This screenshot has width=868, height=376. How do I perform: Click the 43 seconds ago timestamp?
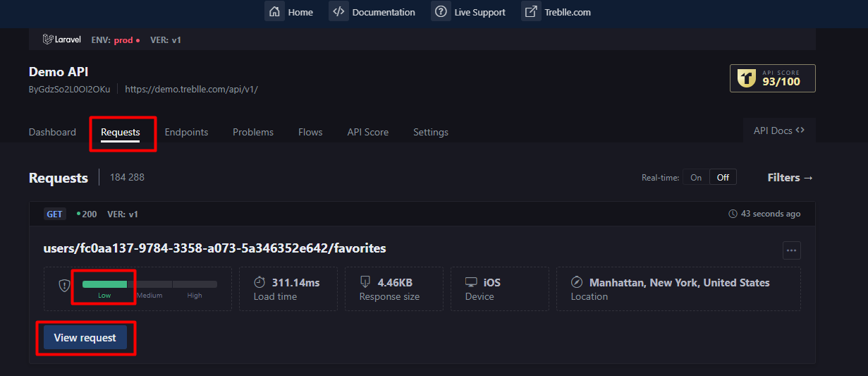(771, 214)
